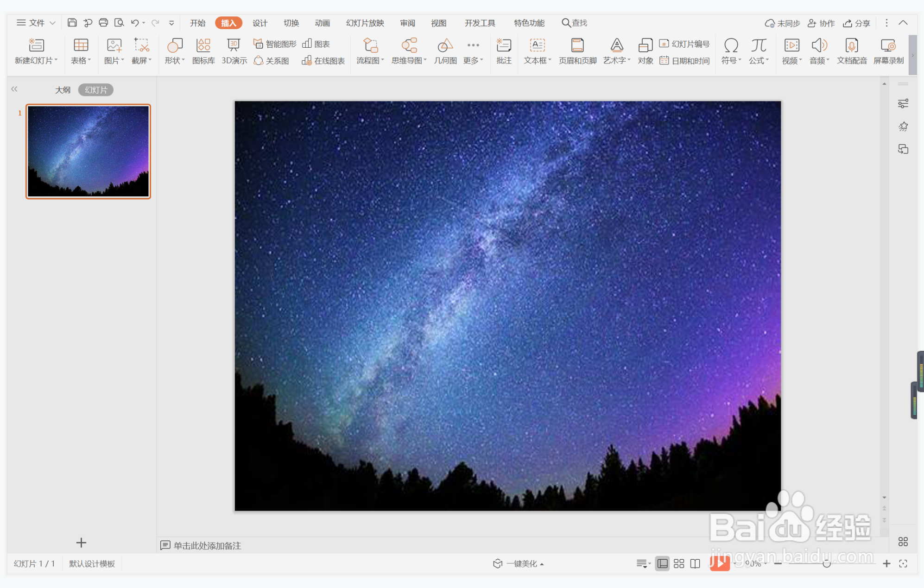Switch to normal view mode
This screenshot has height=588, width=924.
coord(663,563)
